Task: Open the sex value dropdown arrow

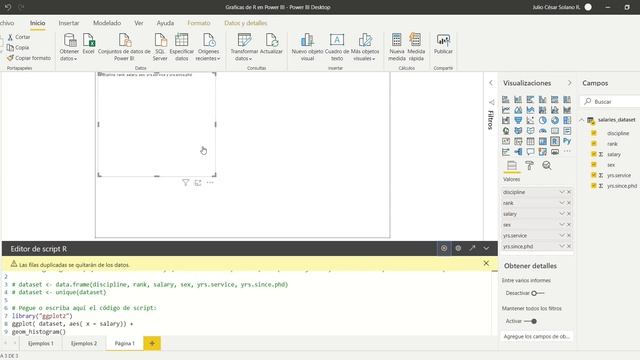Action: pyautogui.click(x=562, y=224)
